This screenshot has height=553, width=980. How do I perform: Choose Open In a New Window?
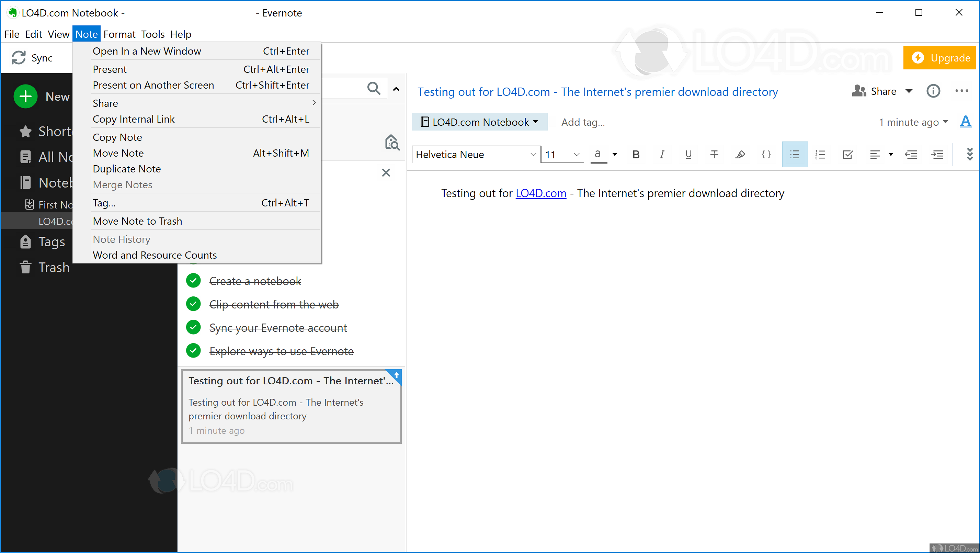point(197,51)
